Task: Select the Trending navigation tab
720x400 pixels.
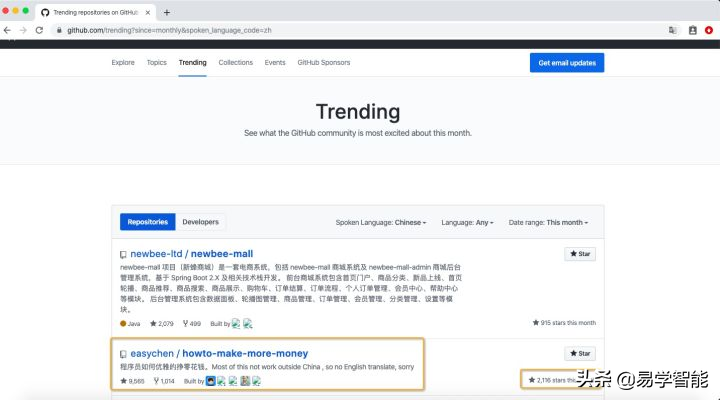Action: coord(192,62)
